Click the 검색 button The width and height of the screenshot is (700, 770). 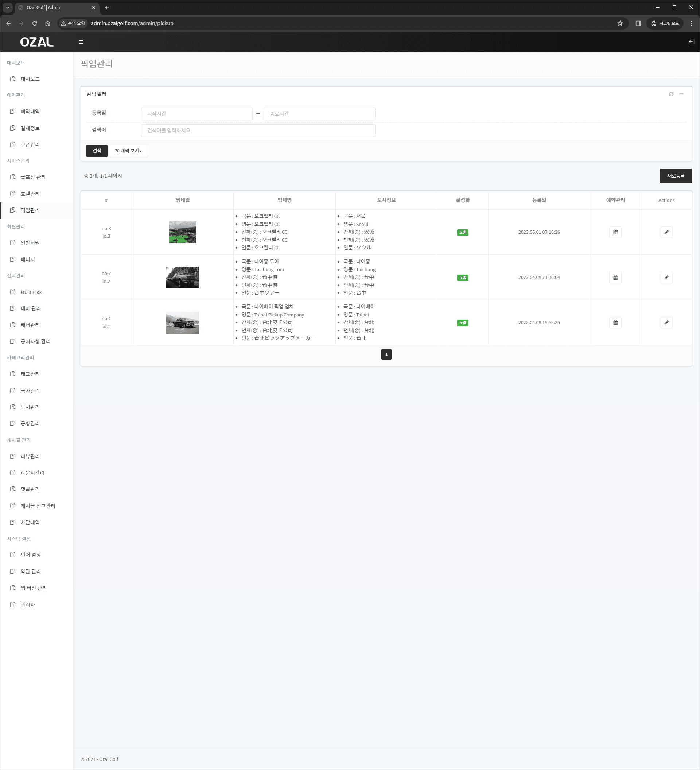(x=97, y=151)
